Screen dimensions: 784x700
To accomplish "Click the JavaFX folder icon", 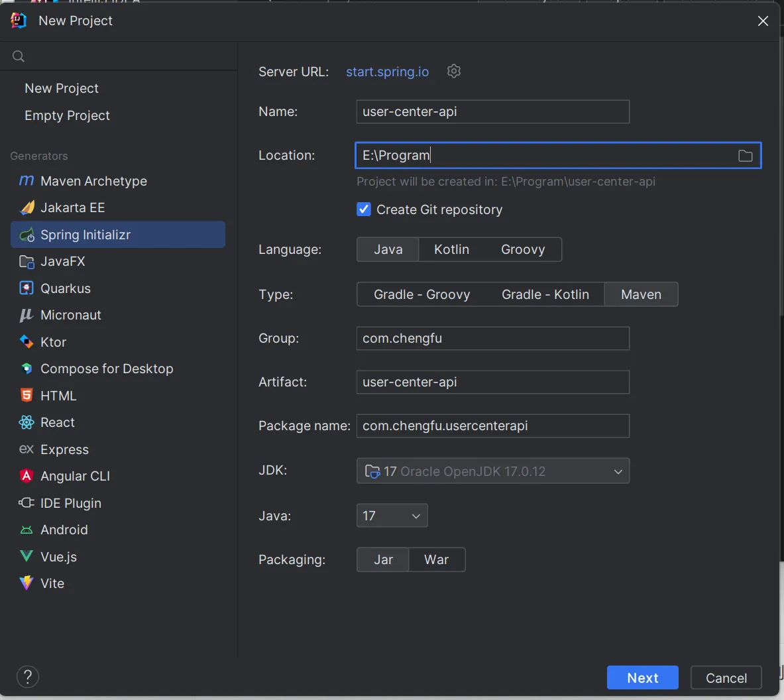I will [x=27, y=261].
